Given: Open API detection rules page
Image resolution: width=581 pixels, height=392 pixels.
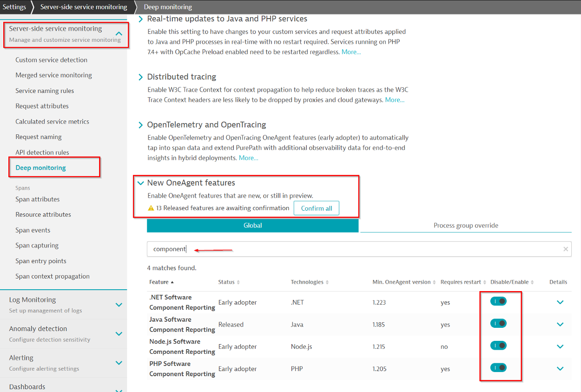Looking at the screenshot, I should click(42, 153).
